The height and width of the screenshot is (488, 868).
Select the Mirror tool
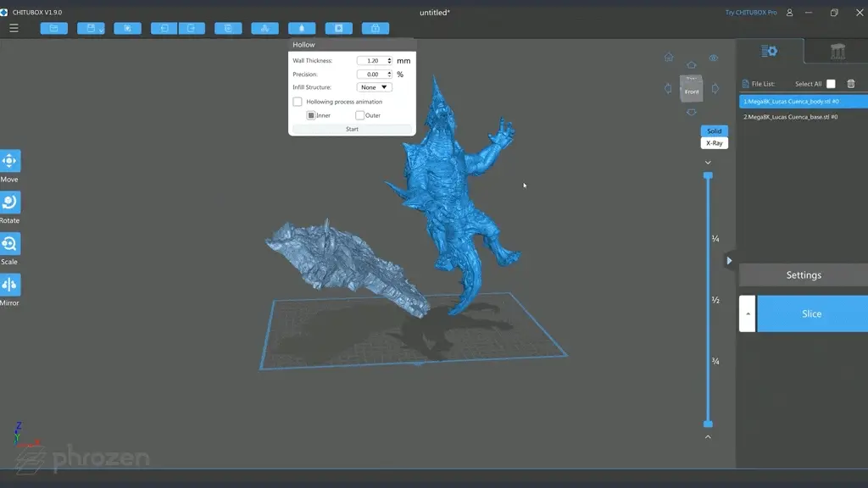[x=10, y=285]
